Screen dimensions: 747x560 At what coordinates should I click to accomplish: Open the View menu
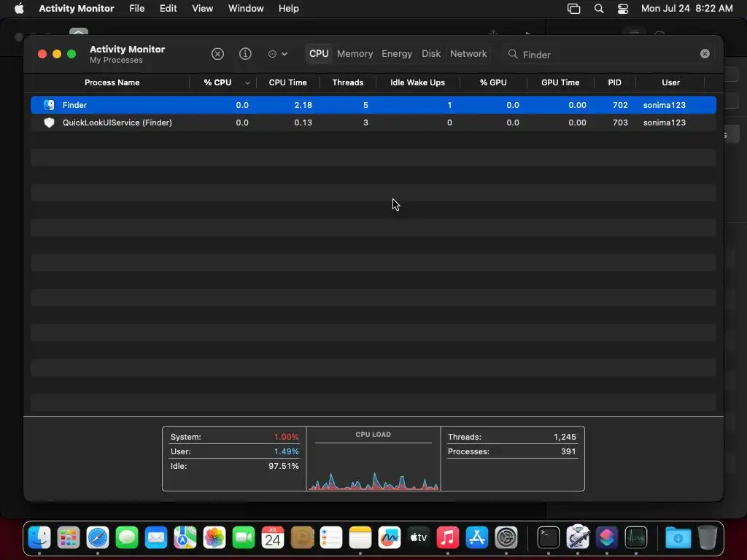pyautogui.click(x=203, y=8)
